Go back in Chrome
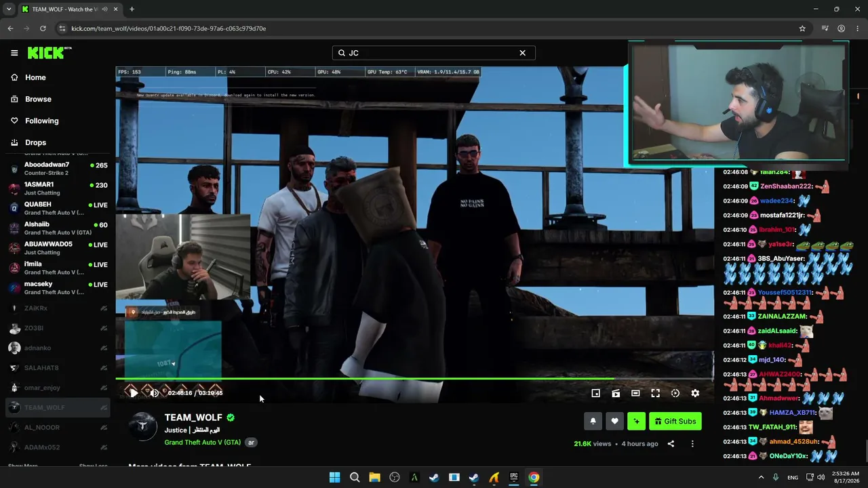This screenshot has width=868, height=488. point(10,28)
